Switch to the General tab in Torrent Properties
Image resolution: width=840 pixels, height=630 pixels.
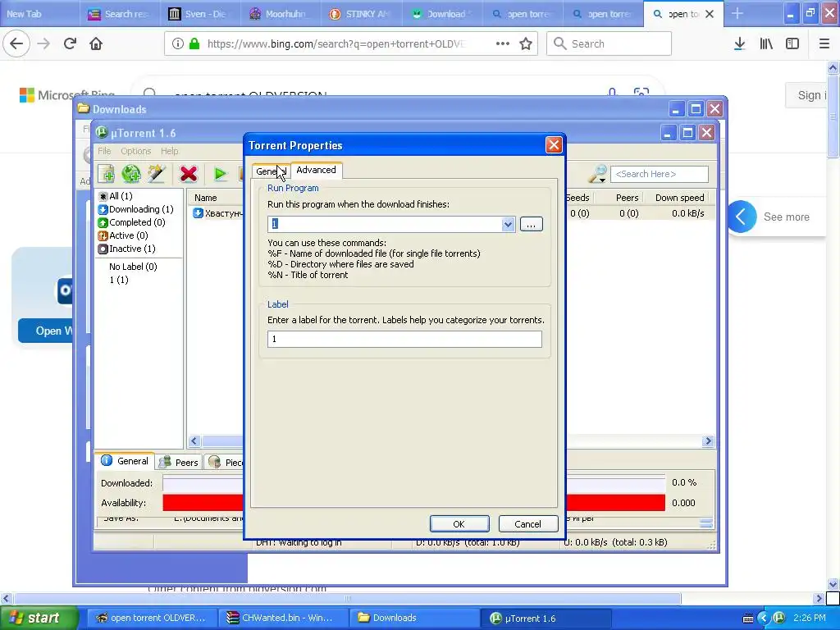[271, 171]
